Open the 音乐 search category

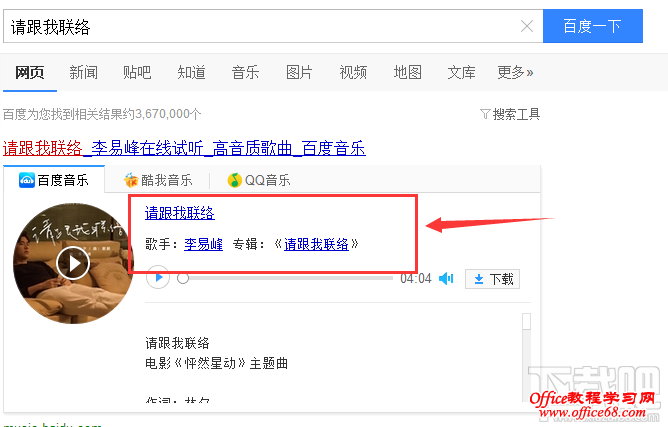pos(245,72)
